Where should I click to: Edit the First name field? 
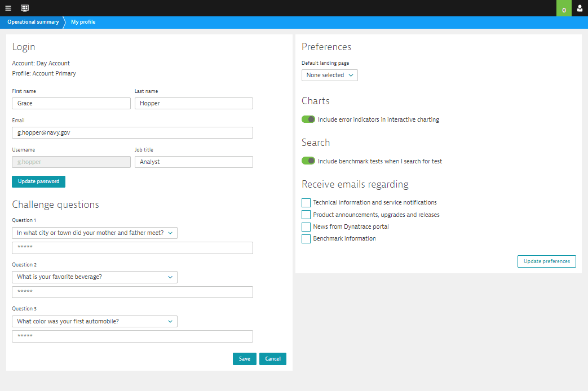[x=71, y=104]
